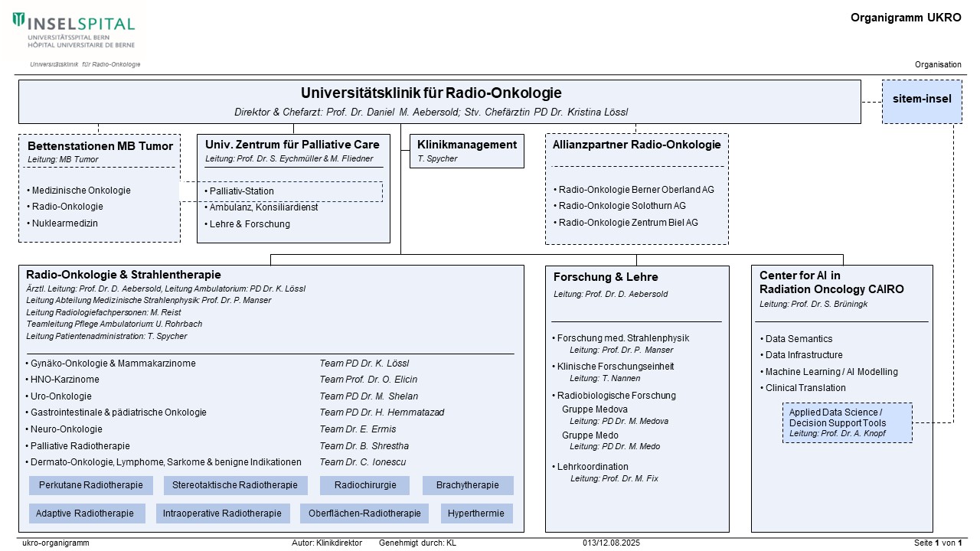The height and width of the screenshot is (551, 980).
Task: Click Team PD Dr. K. Lössl
Action: (364, 364)
